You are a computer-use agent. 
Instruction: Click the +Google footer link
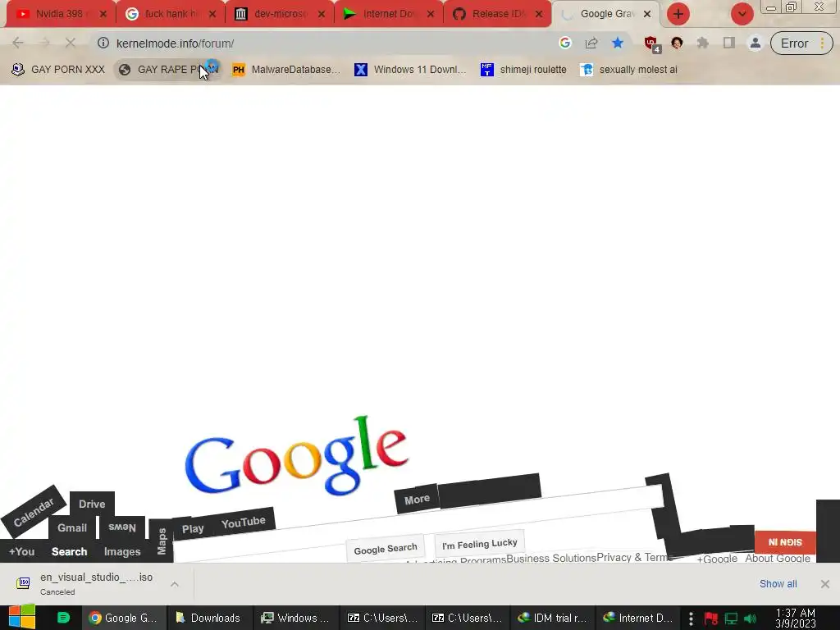click(x=717, y=559)
